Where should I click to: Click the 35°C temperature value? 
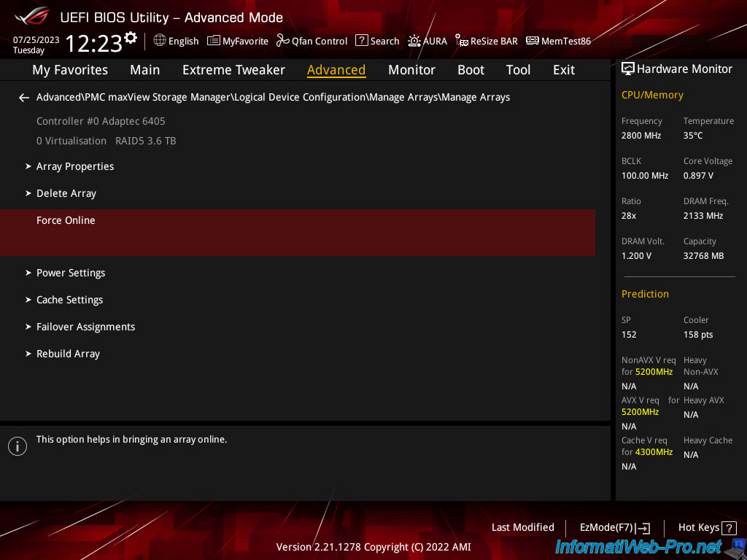pos(693,136)
